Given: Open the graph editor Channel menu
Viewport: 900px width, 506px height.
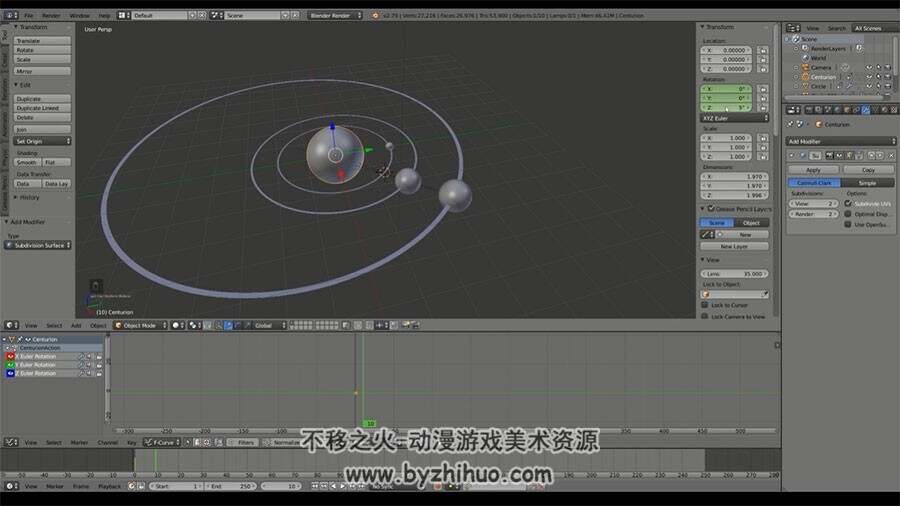Looking at the screenshot, I should click(107, 442).
